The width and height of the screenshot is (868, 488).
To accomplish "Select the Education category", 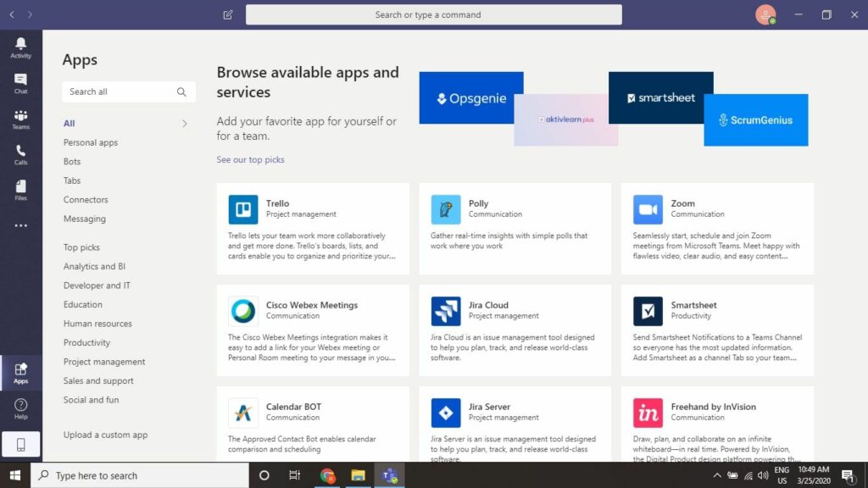I will pos(82,304).
